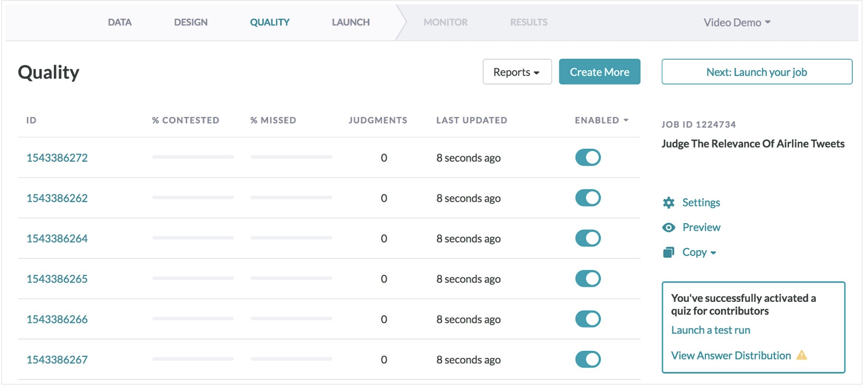The width and height of the screenshot is (868, 387).
Task: Click the Copy pages icon
Action: (x=668, y=252)
